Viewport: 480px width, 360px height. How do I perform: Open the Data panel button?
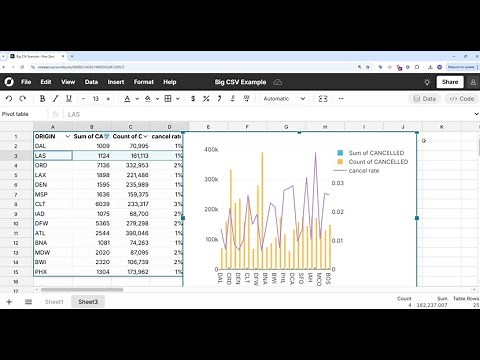coord(424,99)
